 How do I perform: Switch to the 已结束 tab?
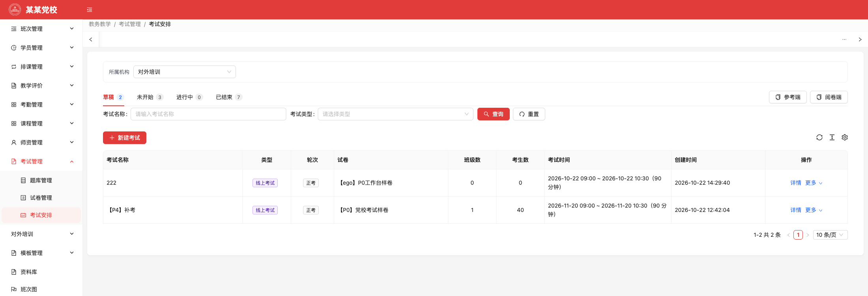pyautogui.click(x=229, y=97)
